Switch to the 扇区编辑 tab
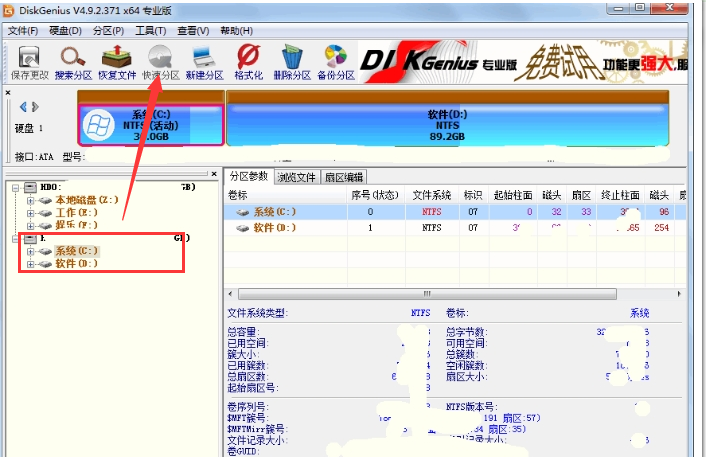 [x=344, y=177]
